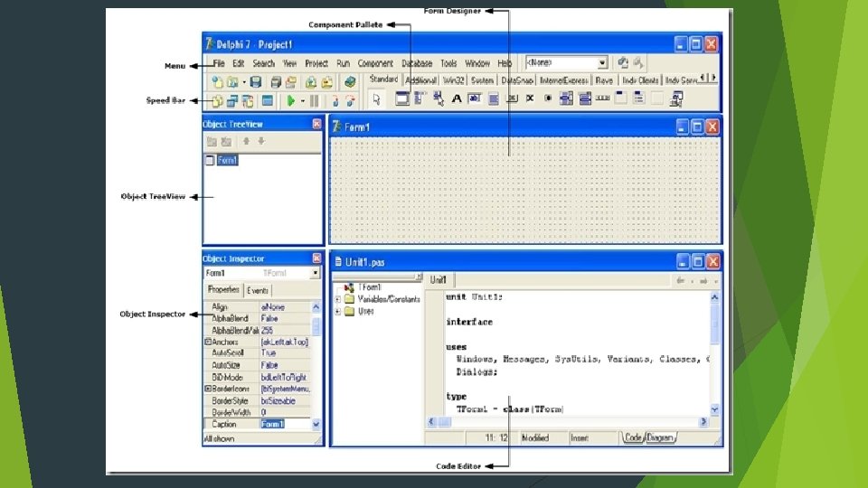
Task: Click the View Form speed bar icon
Action: click(x=232, y=100)
